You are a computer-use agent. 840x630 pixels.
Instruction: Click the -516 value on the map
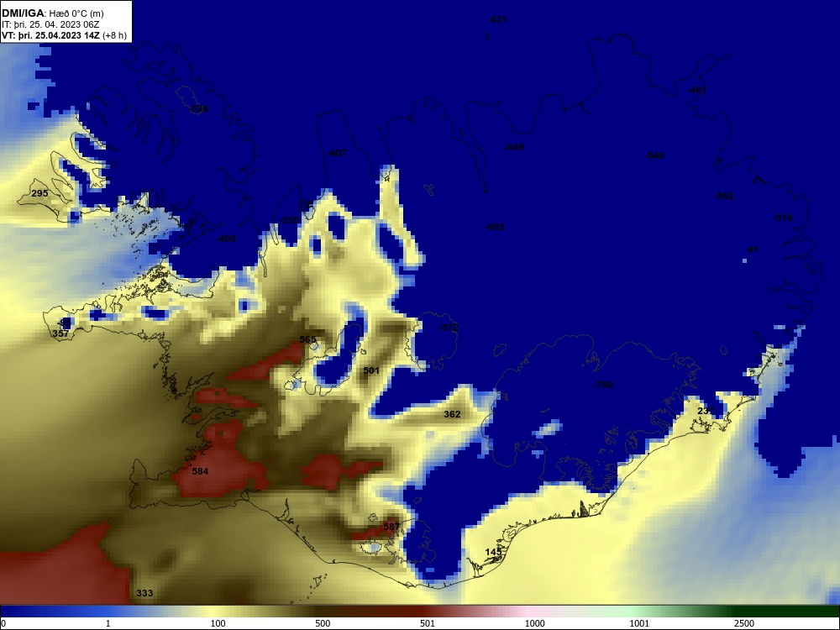(783, 218)
